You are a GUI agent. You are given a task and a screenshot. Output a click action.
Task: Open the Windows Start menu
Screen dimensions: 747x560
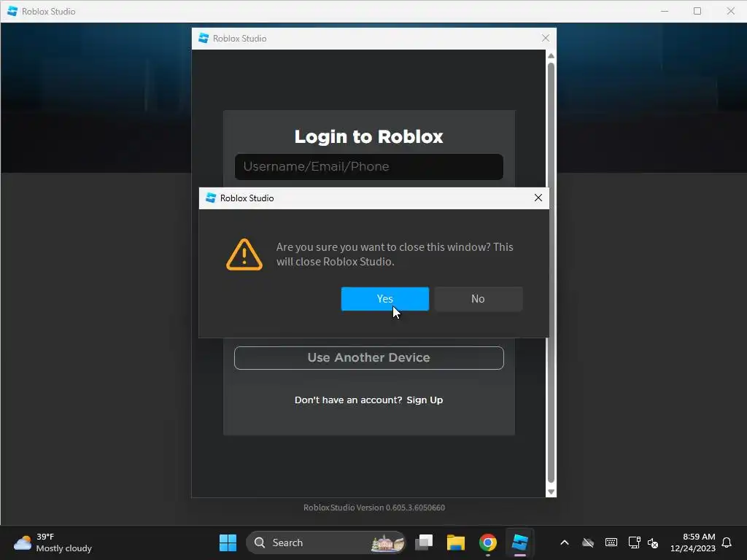tap(228, 542)
